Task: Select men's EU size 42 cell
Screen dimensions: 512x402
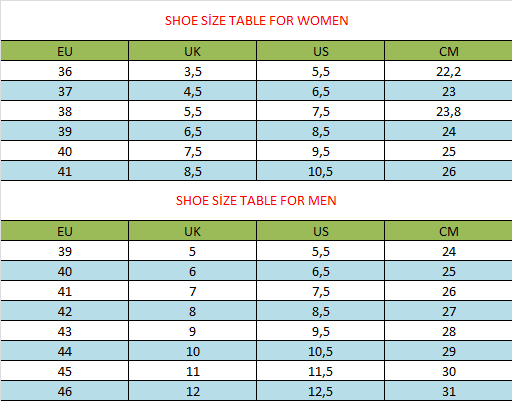Action: coord(65,311)
